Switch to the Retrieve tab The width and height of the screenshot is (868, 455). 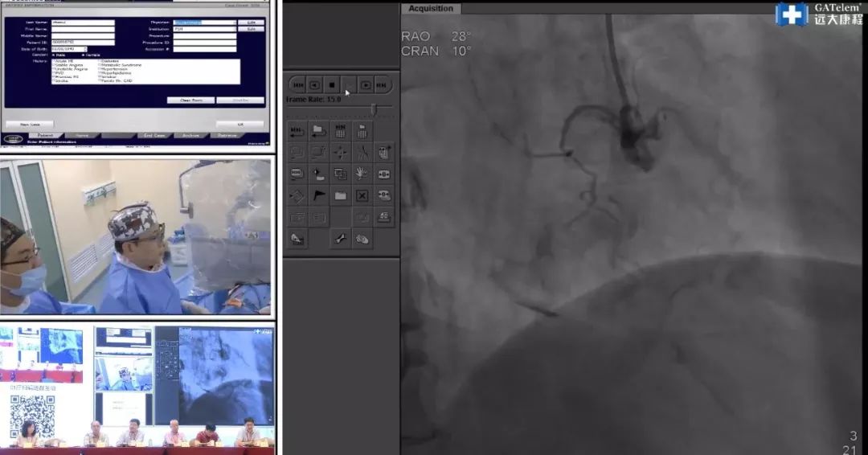[227, 136]
